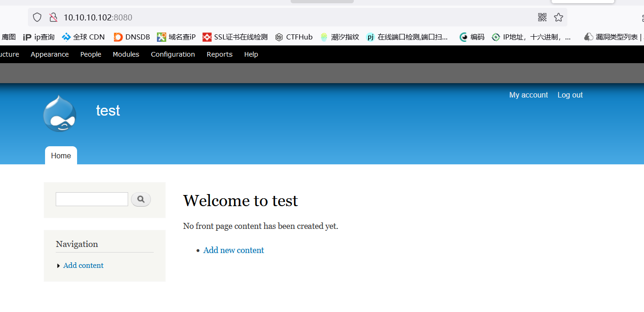Screen dimensions: 644x312
Task: Click the Add new content link
Action: click(x=234, y=250)
